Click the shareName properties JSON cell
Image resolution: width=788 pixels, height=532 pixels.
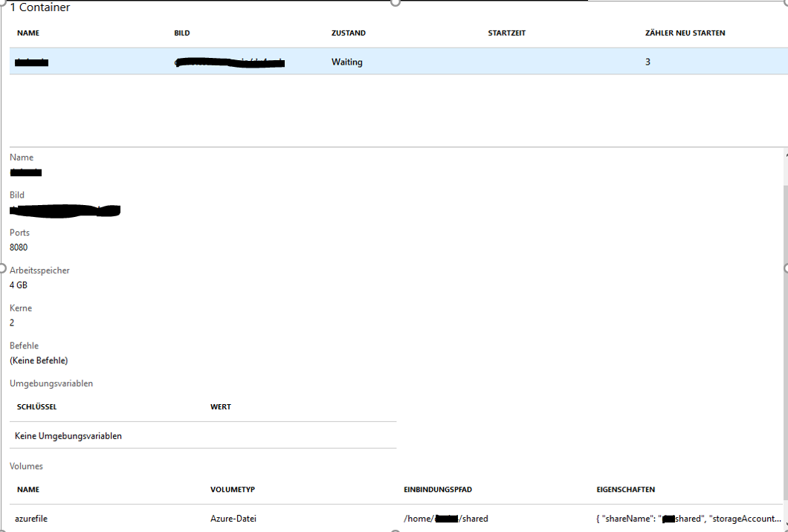[689, 519]
